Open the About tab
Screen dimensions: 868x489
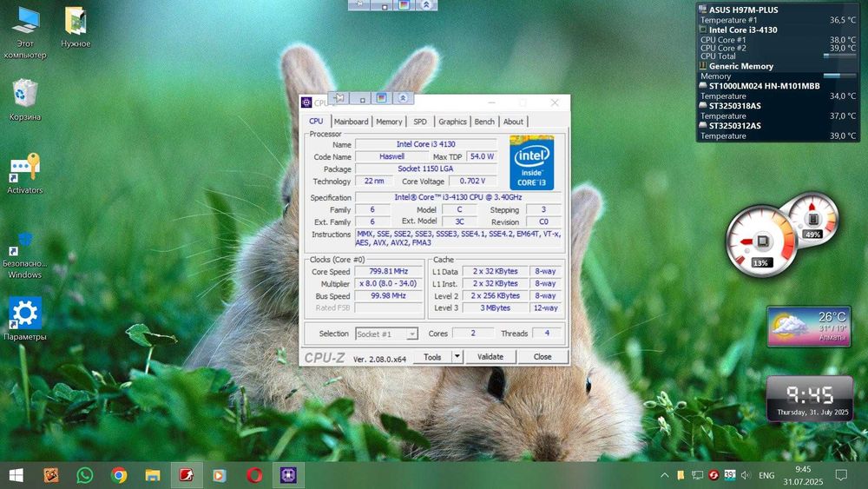click(x=513, y=122)
